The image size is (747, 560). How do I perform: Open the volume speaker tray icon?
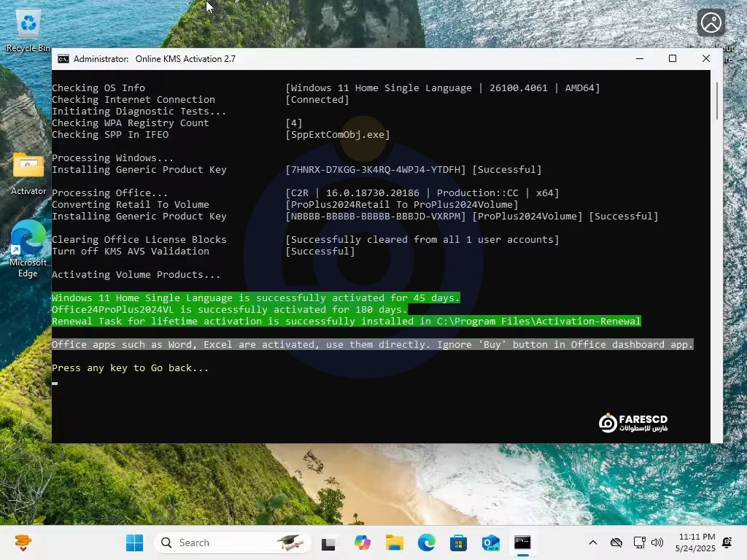tap(657, 542)
